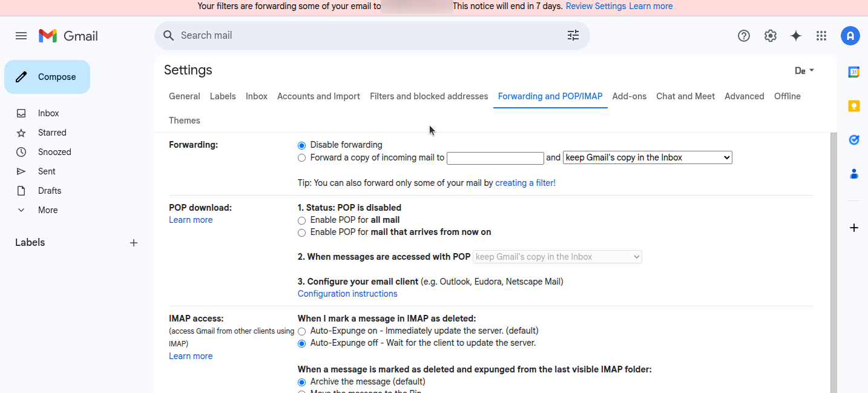Open the Gemini sparkle icon
Viewport: 868px width, 393px height.
[x=796, y=36]
